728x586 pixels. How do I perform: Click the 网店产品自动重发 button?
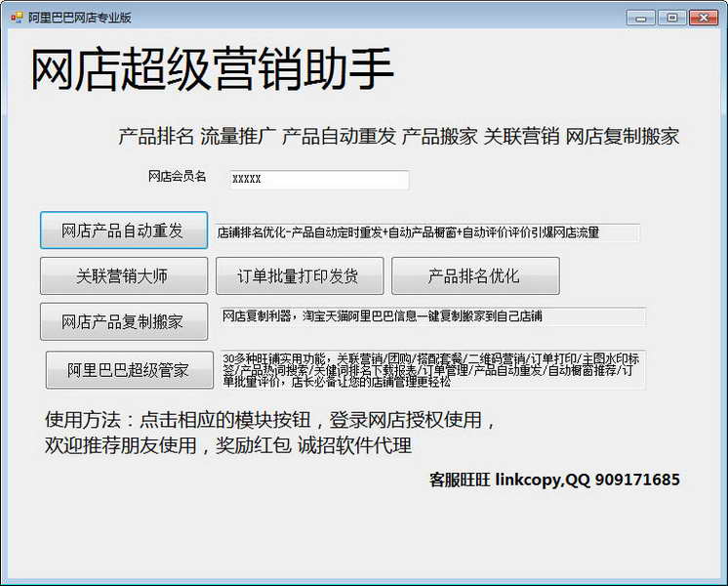[x=124, y=230]
